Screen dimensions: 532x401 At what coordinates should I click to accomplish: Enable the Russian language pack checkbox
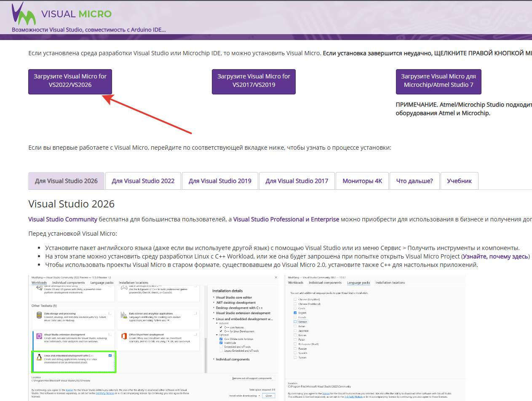tap(295, 348)
